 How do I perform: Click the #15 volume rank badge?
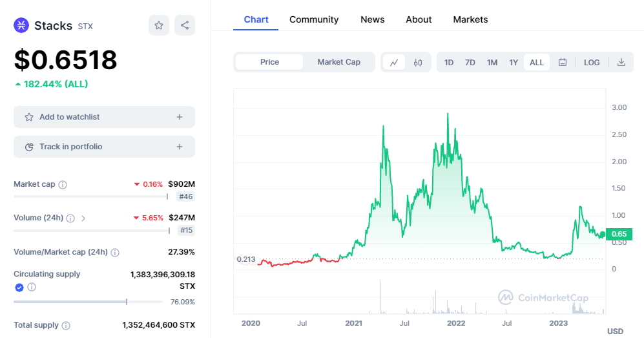coord(186,231)
